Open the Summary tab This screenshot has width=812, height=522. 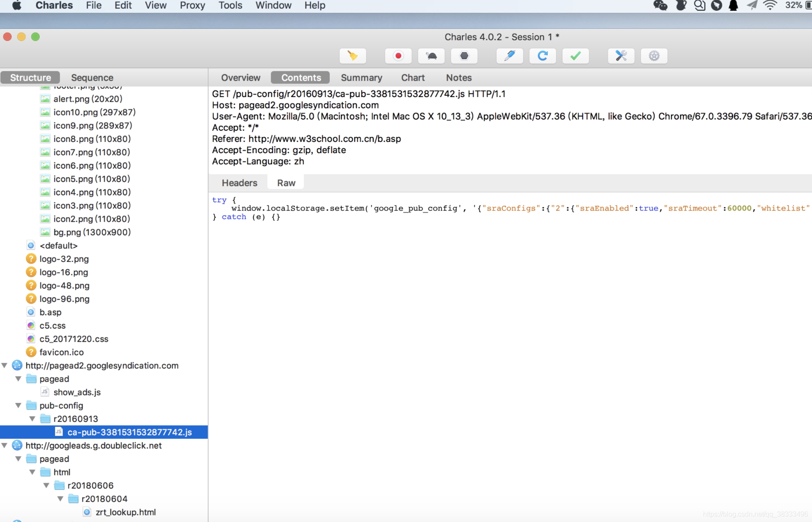(x=361, y=78)
